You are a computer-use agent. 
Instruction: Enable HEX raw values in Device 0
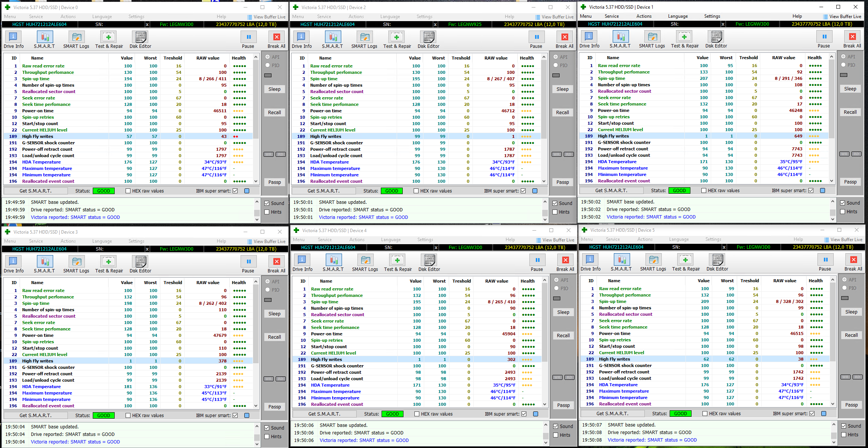pyautogui.click(x=128, y=191)
